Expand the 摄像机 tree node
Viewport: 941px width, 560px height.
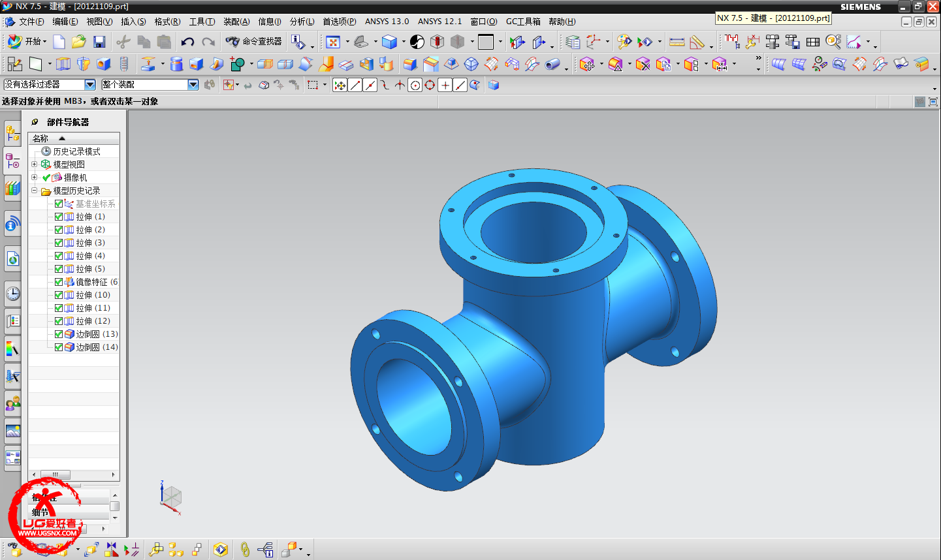35,178
